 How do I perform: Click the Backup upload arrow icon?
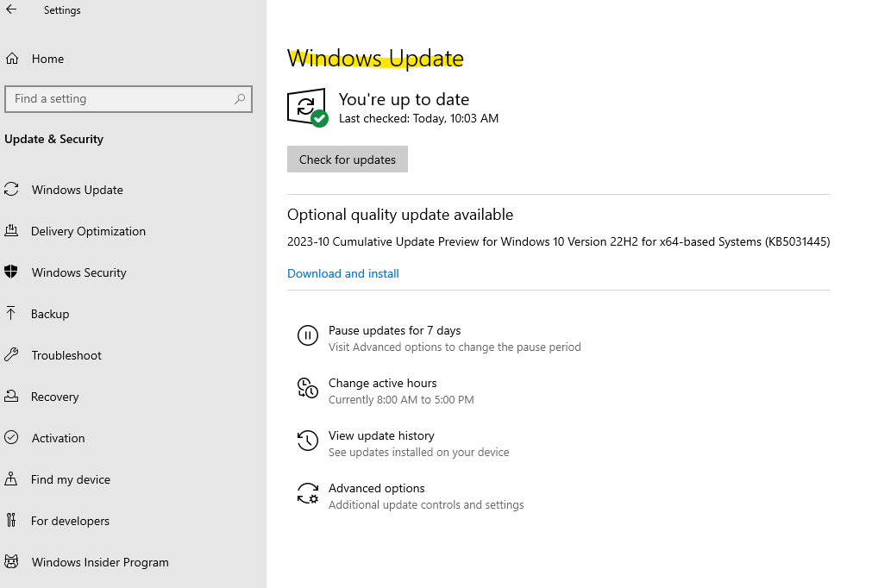pyautogui.click(x=10, y=313)
